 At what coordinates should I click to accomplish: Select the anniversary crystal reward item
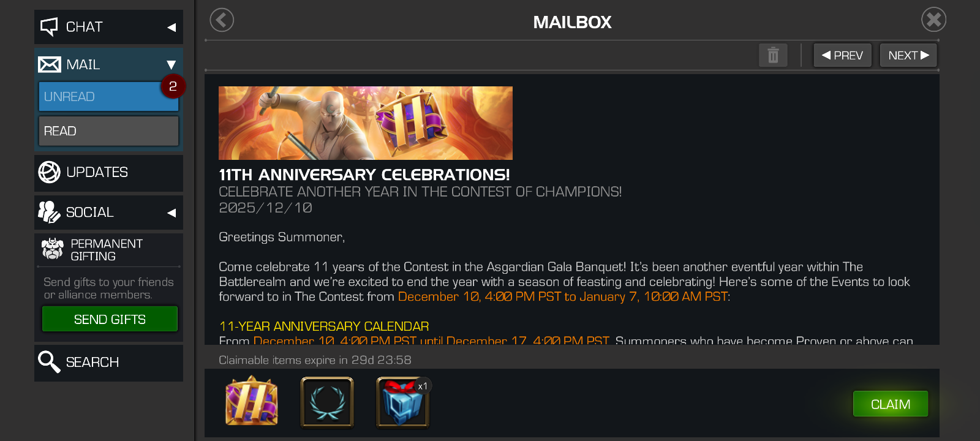coord(252,401)
